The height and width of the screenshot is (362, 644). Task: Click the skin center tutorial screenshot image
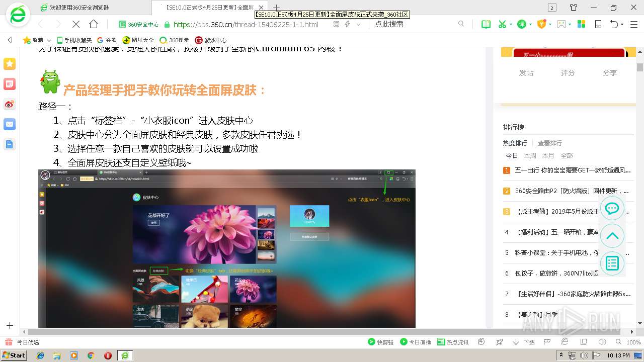click(227, 249)
